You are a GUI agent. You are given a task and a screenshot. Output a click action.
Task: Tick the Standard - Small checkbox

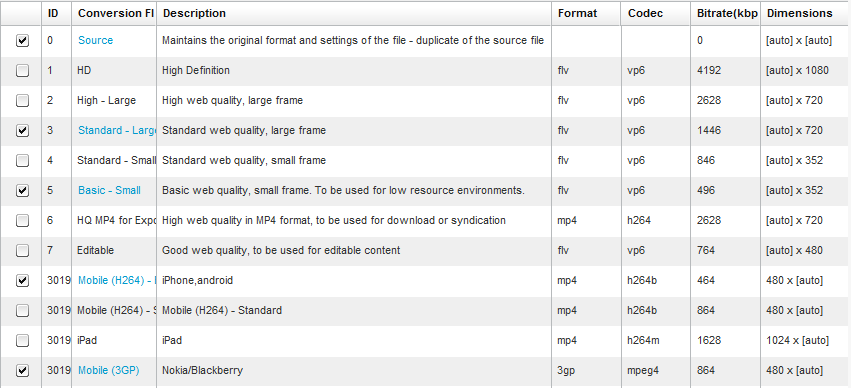click(x=22, y=161)
